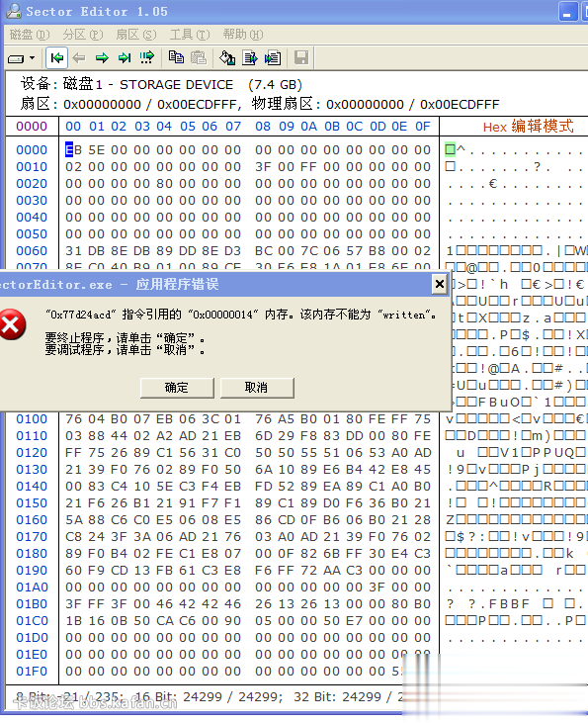Select hex byte EB at offset 0000
This screenshot has height=723, width=588.
73,150
